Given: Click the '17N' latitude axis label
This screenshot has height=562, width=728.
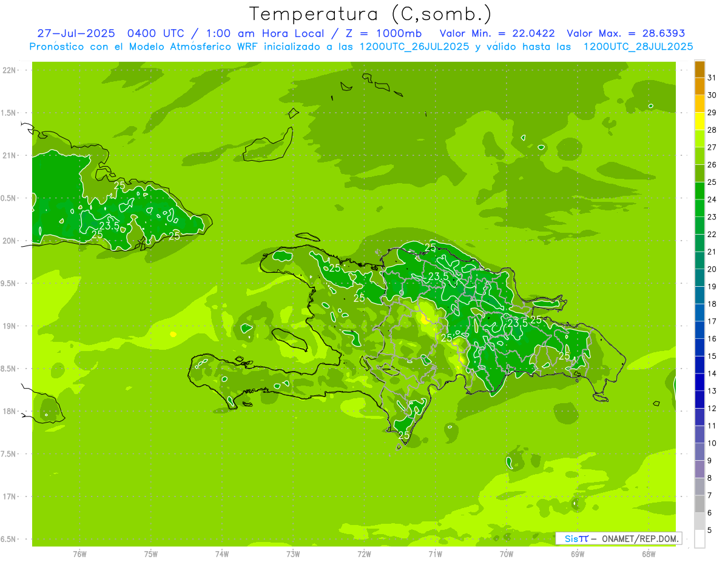Looking at the screenshot, I should (x=8, y=497).
